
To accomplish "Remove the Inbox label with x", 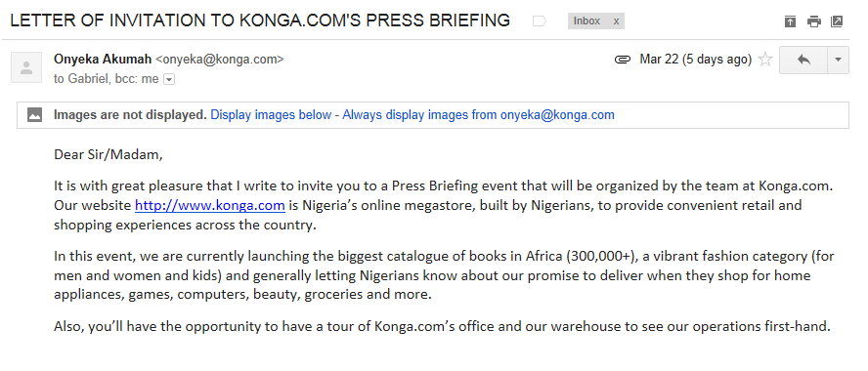I will tap(616, 21).
